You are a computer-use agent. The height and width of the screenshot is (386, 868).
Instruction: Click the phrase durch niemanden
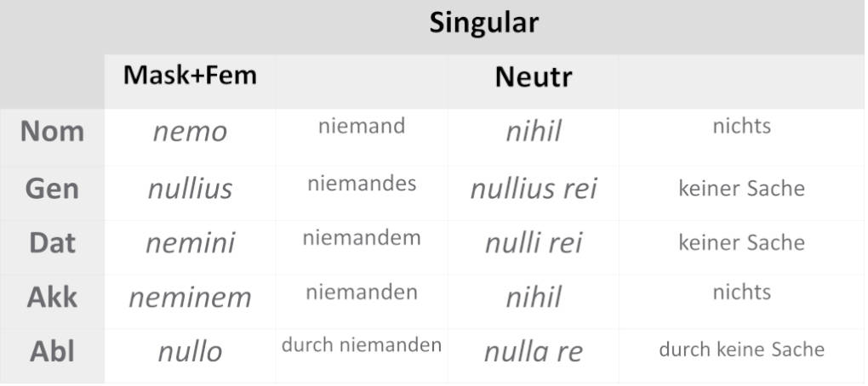pyautogui.click(x=362, y=345)
